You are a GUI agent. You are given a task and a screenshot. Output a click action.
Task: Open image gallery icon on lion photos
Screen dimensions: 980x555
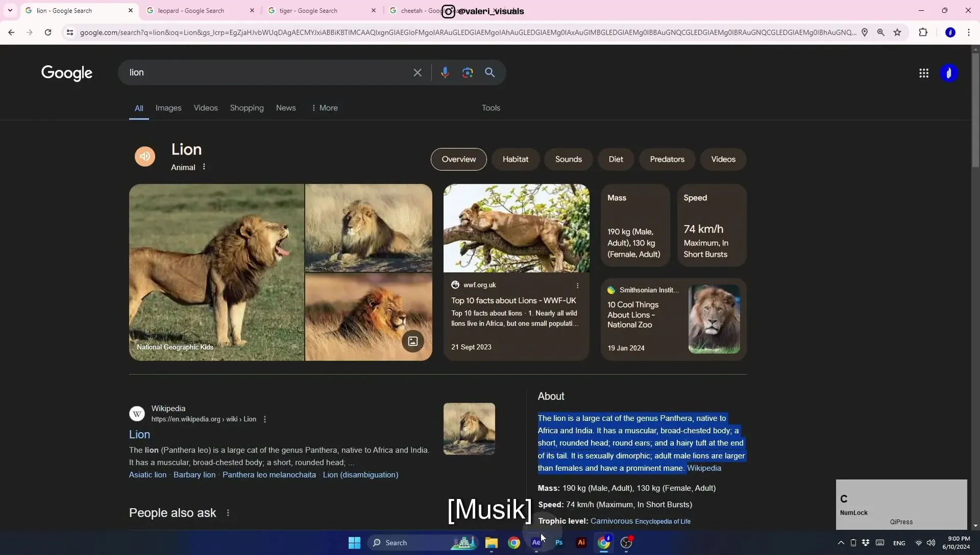[413, 341]
